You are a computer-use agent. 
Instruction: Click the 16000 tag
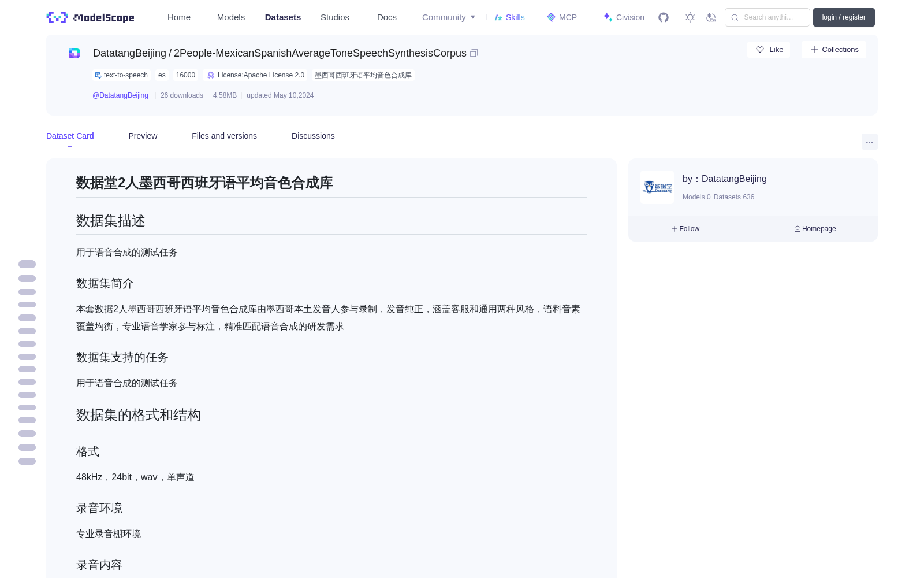(x=185, y=75)
